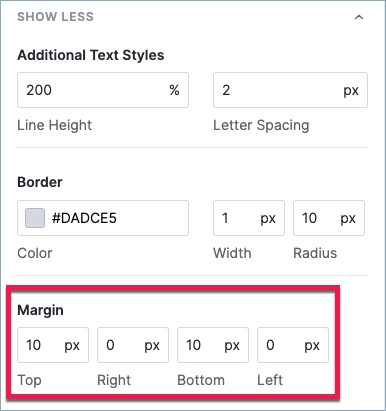Click the px unit of Margin Top
The width and height of the screenshot is (386, 411).
(x=72, y=346)
